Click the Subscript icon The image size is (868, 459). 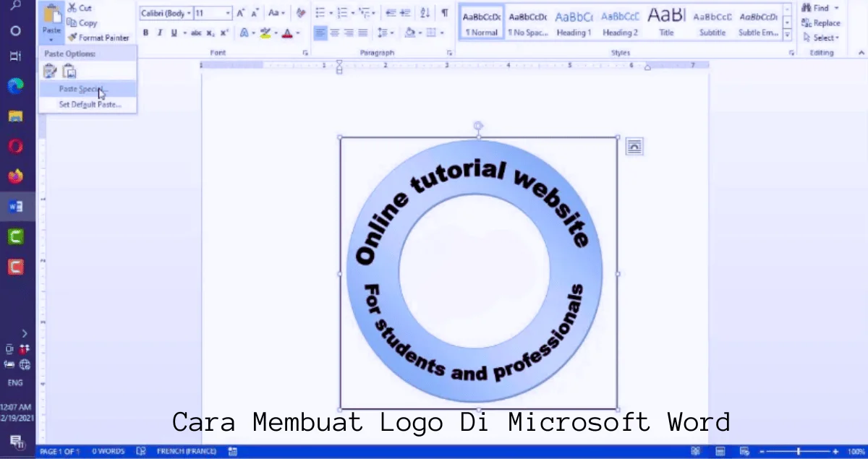pyautogui.click(x=210, y=33)
